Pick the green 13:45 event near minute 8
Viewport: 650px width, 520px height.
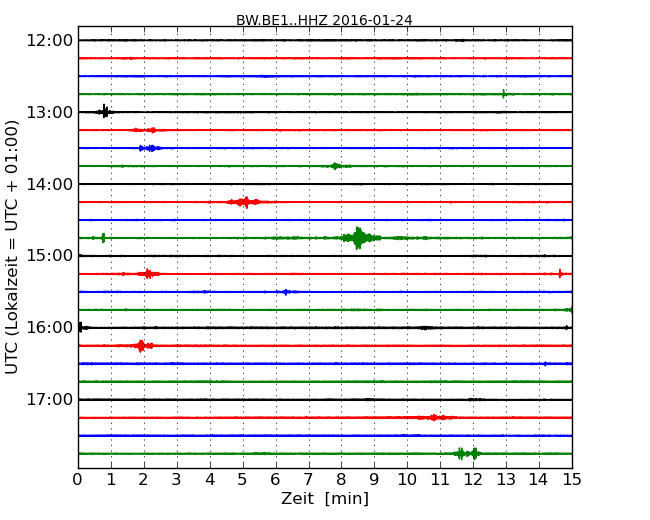point(335,166)
